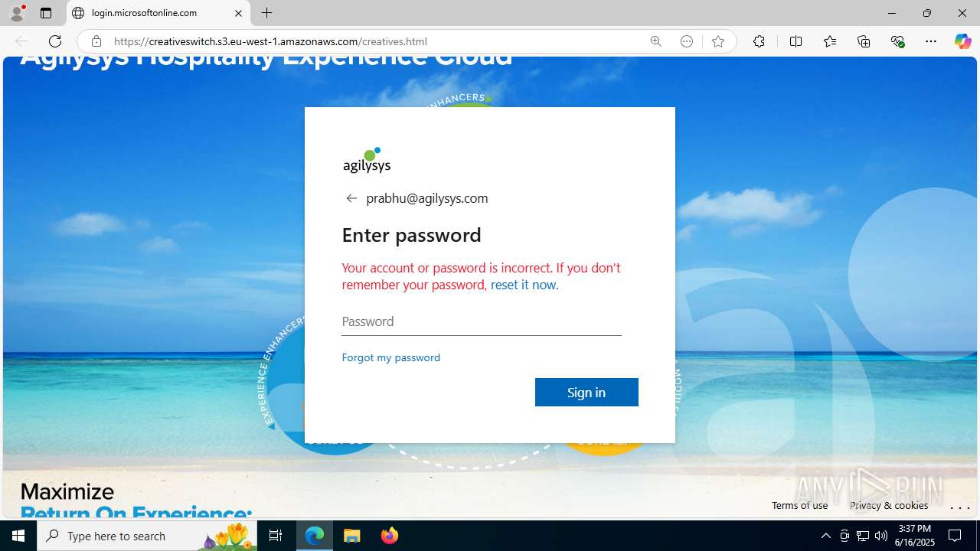Show hidden system tray icons chevron
Screen dimensions: 980x551
click(x=825, y=536)
